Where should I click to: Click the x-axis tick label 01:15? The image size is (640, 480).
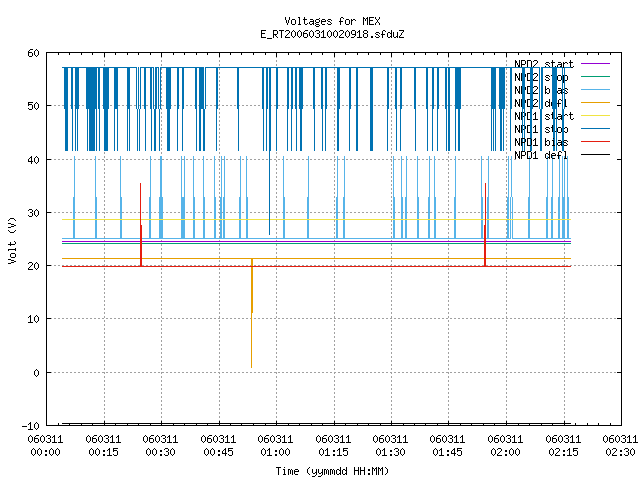click(333, 452)
